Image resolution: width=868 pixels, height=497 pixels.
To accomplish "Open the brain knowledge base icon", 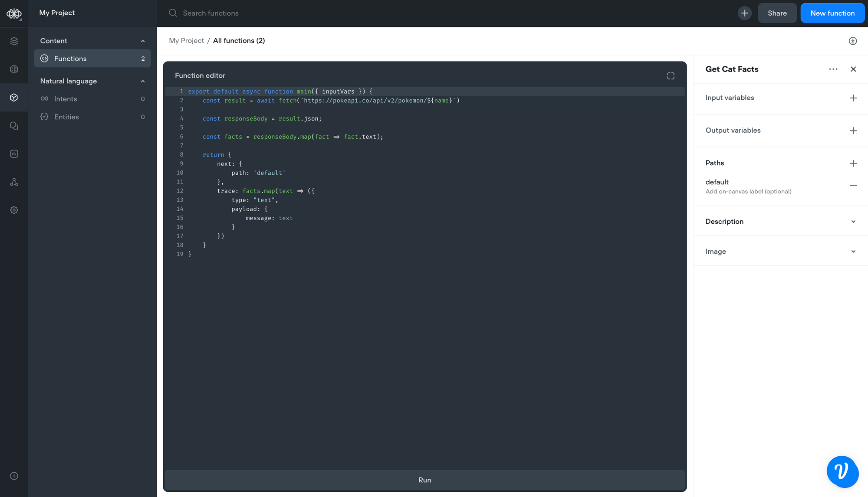I will click(14, 69).
